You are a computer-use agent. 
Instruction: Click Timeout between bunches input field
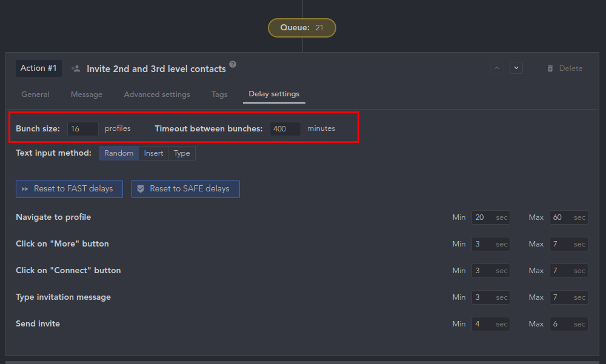(285, 128)
